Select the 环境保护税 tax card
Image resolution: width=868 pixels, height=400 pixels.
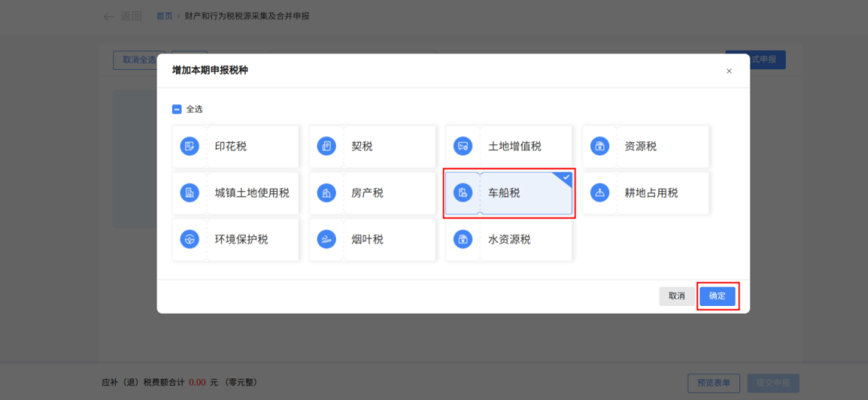click(235, 239)
